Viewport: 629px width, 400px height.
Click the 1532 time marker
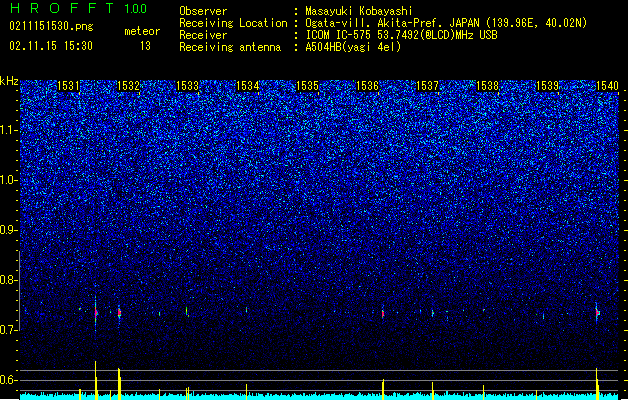coord(128,86)
